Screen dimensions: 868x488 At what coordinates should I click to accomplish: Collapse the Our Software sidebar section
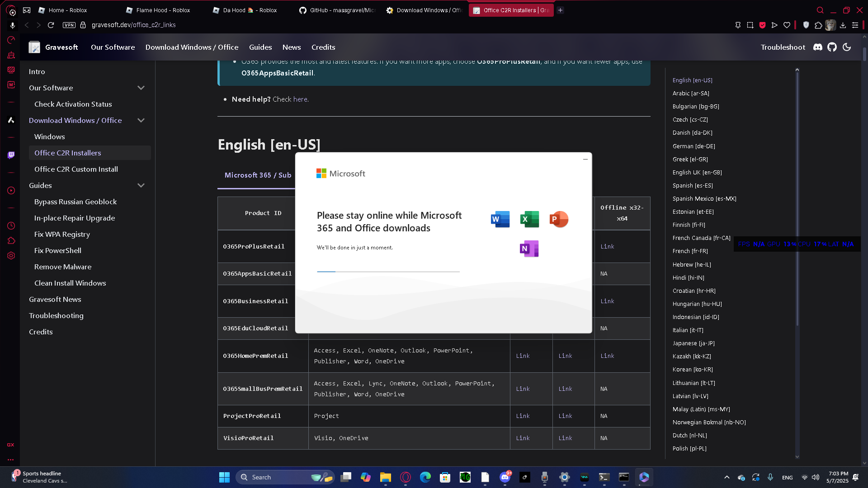[x=141, y=88]
